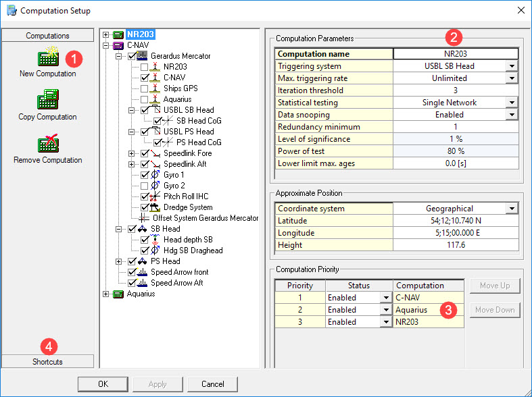Open the Shortcuts pane tab

[x=47, y=361]
